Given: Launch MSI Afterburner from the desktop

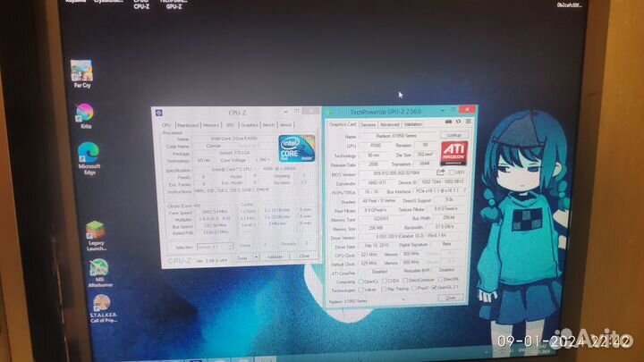Looking at the screenshot, I should point(98,269).
